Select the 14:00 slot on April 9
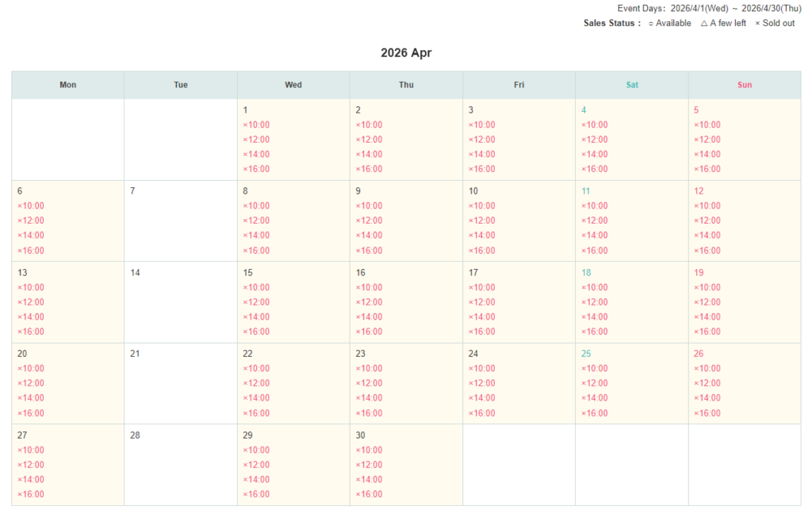This screenshot has height=514, width=812. click(369, 235)
